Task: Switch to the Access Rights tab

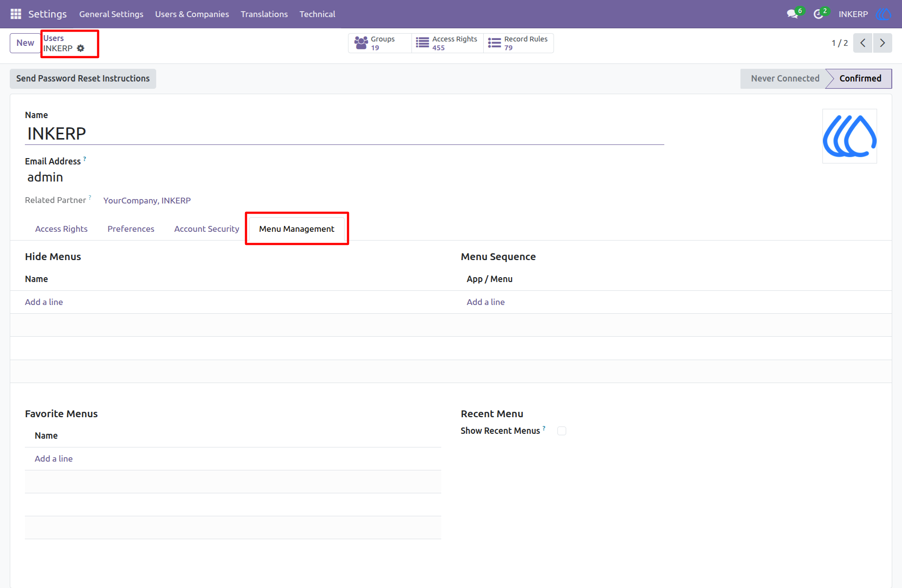Action: click(61, 229)
